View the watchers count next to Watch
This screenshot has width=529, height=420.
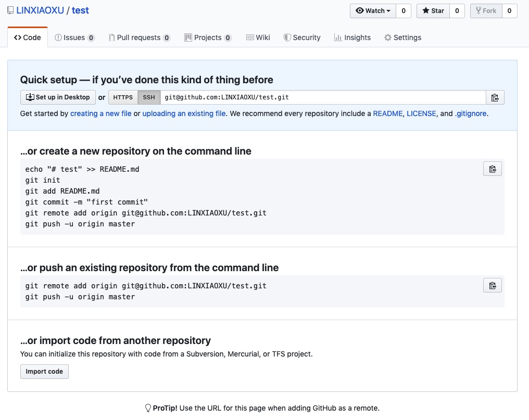tap(404, 11)
